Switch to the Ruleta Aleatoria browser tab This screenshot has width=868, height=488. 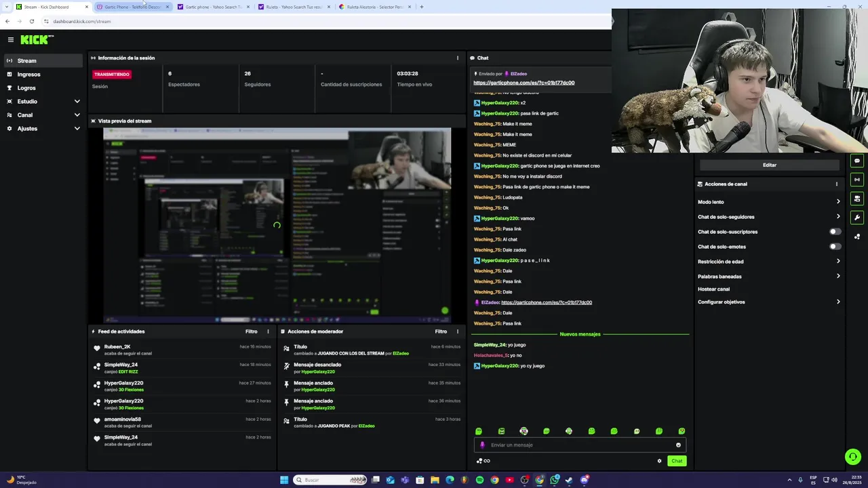point(375,7)
